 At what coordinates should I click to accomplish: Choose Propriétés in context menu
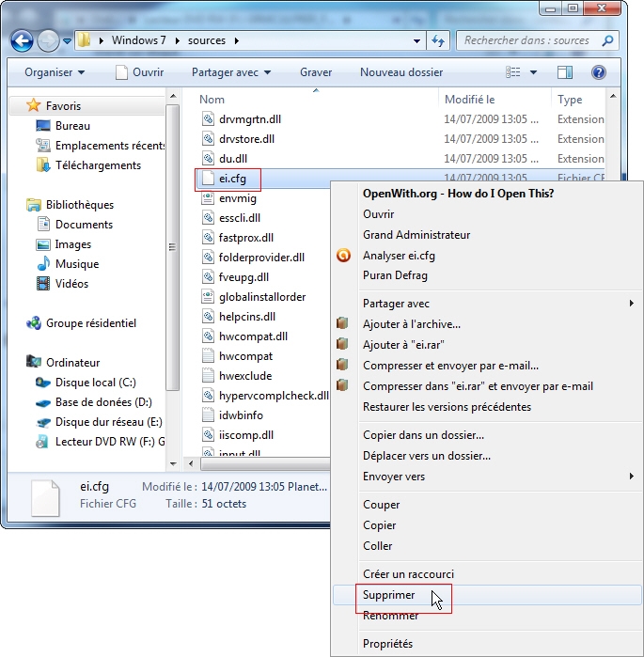(387, 643)
